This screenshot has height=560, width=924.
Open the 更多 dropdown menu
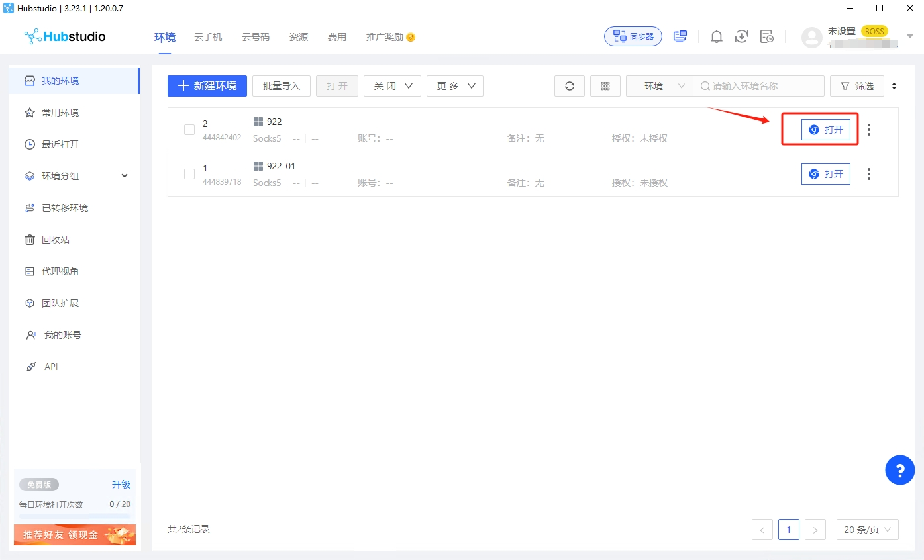coord(454,86)
